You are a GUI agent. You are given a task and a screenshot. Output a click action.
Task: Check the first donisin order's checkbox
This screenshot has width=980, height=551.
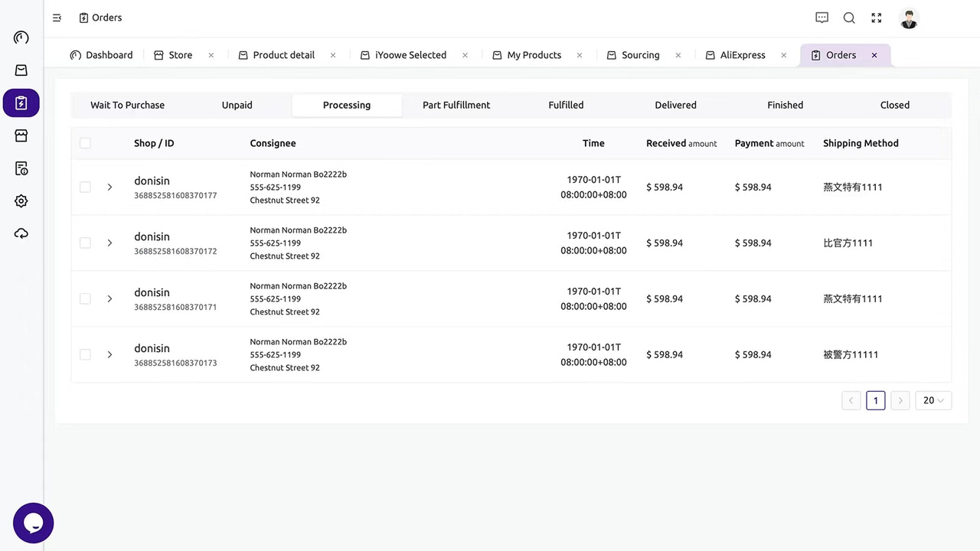(x=85, y=187)
